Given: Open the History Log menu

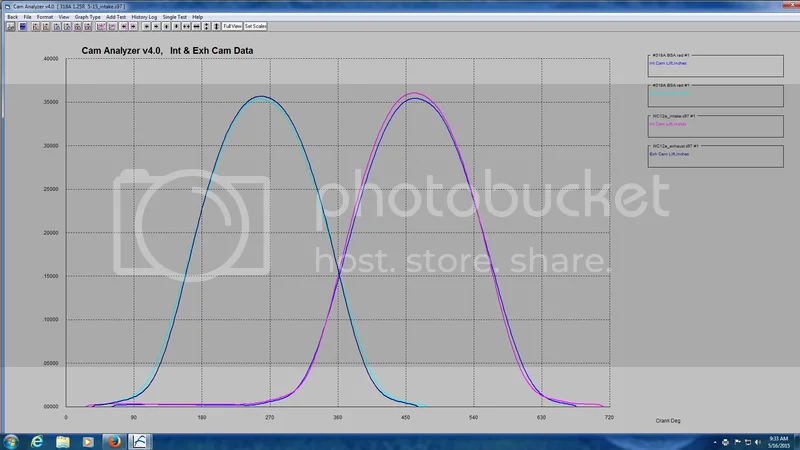Looking at the screenshot, I should point(144,17).
